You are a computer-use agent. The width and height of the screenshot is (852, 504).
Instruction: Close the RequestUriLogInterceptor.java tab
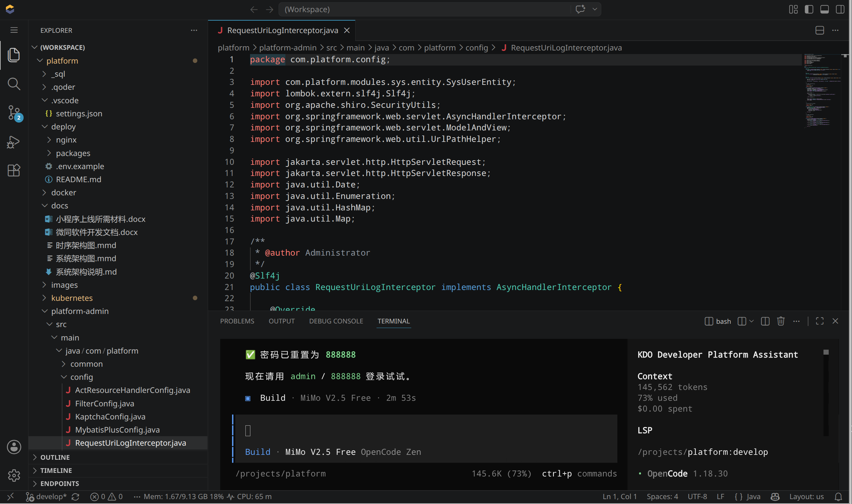[347, 30]
